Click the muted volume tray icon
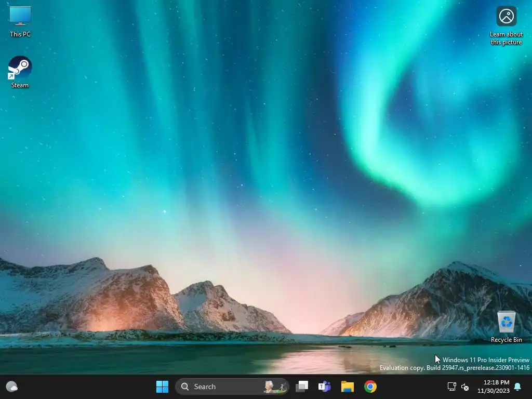The height and width of the screenshot is (399, 532). tap(465, 387)
